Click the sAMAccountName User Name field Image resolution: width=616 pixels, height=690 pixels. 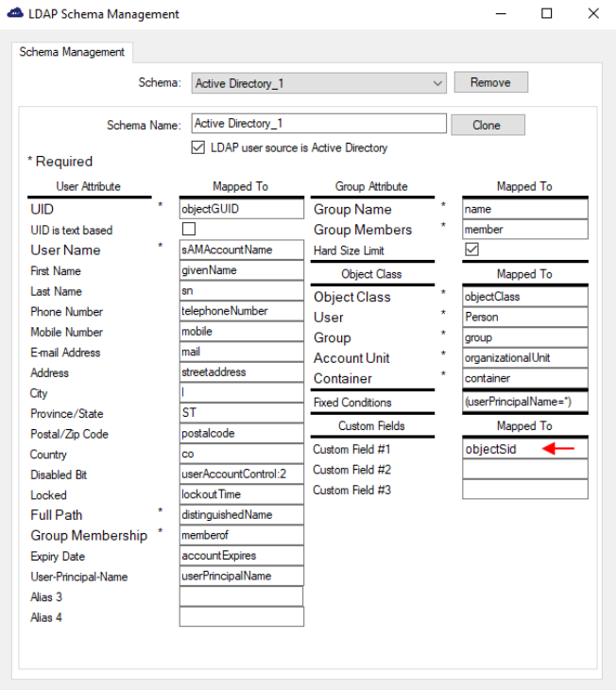(241, 250)
